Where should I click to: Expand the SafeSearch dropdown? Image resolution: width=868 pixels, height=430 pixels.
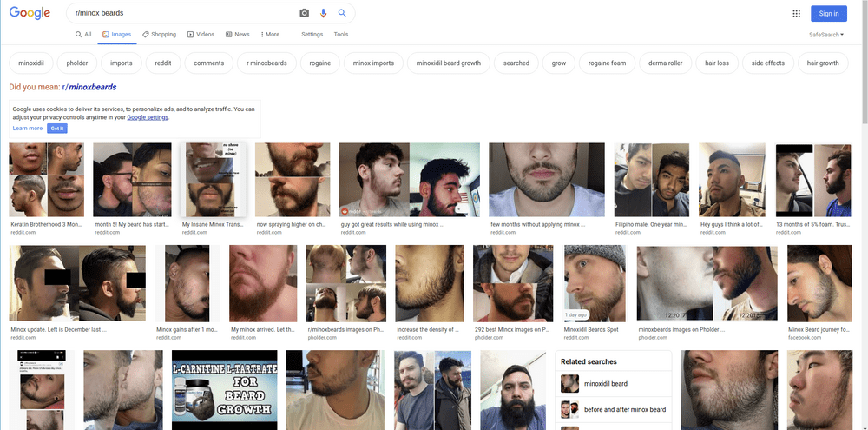826,35
